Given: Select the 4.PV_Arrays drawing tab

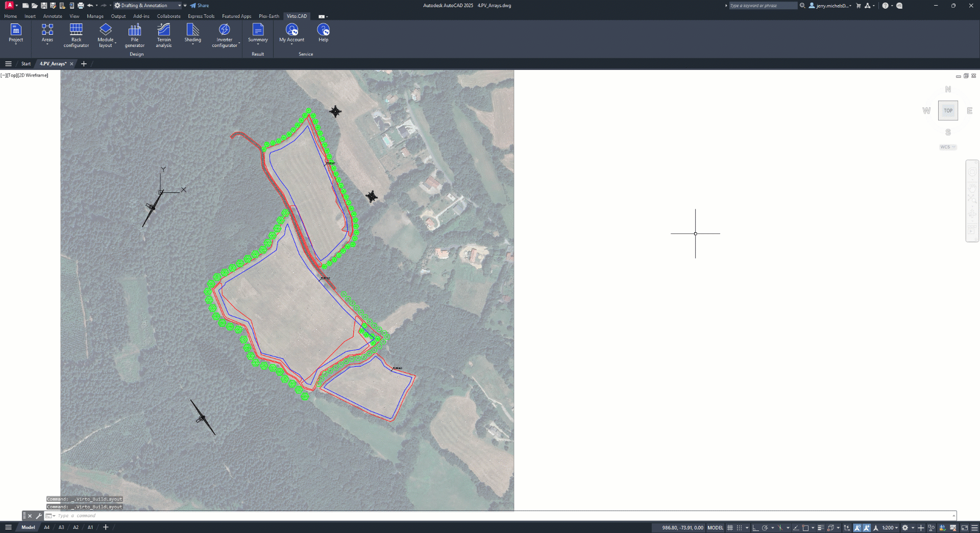Looking at the screenshot, I should coord(53,64).
